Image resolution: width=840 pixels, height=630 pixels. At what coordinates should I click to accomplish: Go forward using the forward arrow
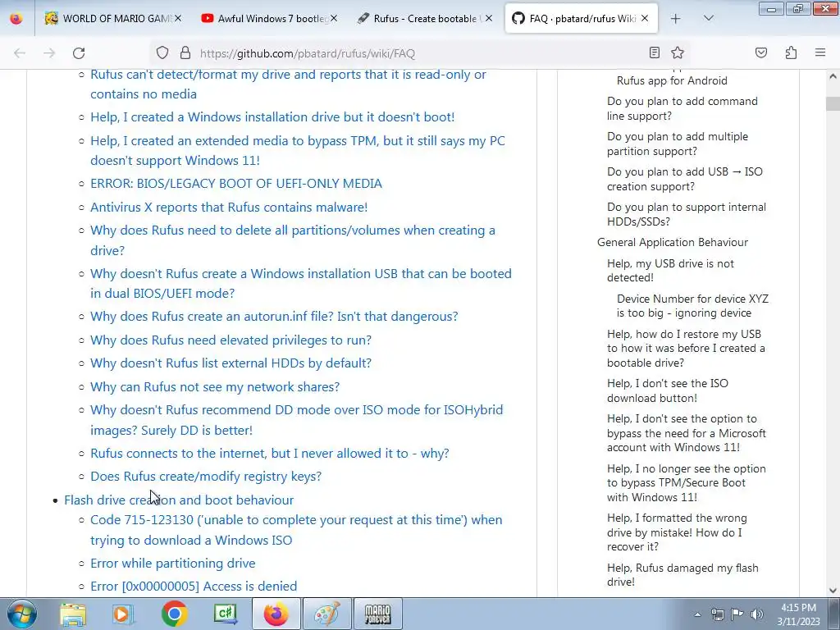tap(49, 53)
